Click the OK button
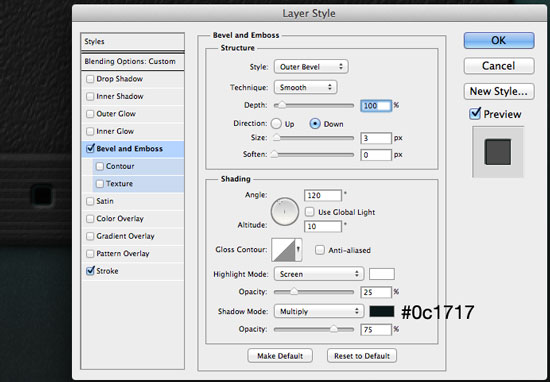Viewport: 550px width, 382px height. (x=499, y=41)
